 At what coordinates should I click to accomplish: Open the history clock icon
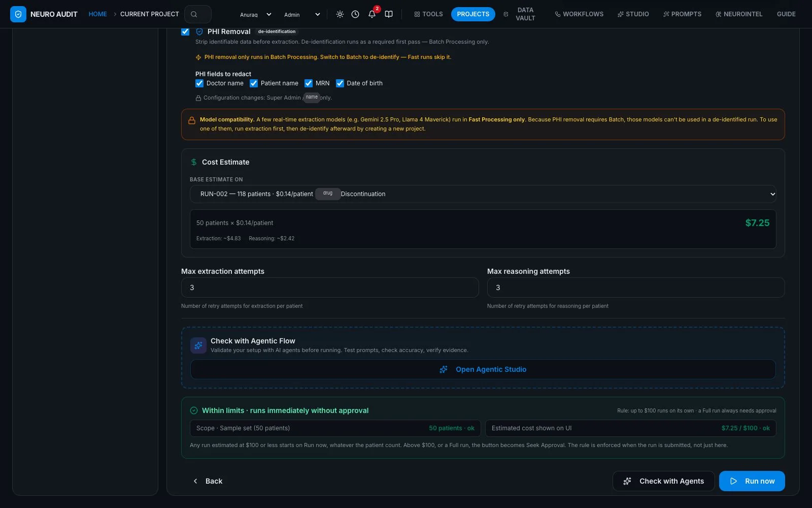(x=355, y=14)
